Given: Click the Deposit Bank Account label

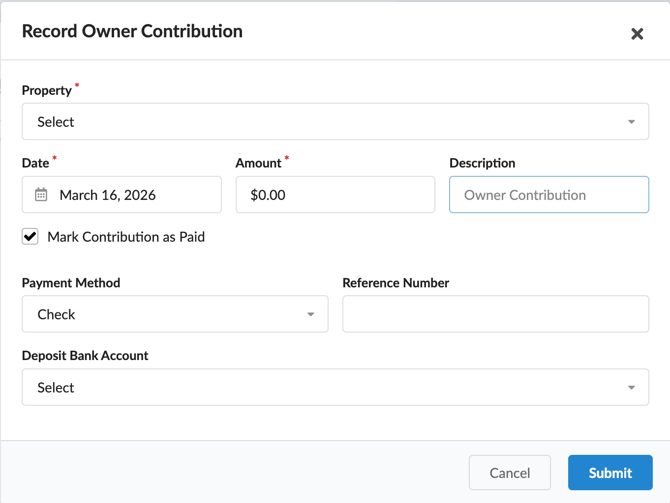Looking at the screenshot, I should [85, 356].
